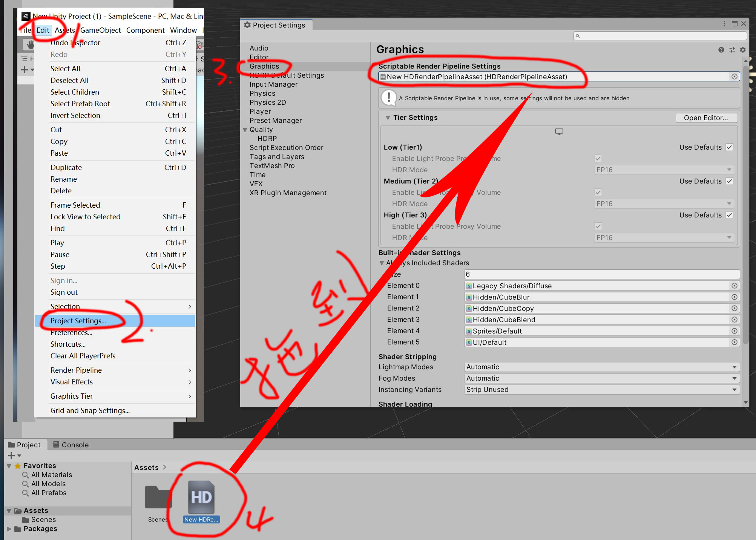Click the Open Editor... button

pyautogui.click(x=706, y=118)
